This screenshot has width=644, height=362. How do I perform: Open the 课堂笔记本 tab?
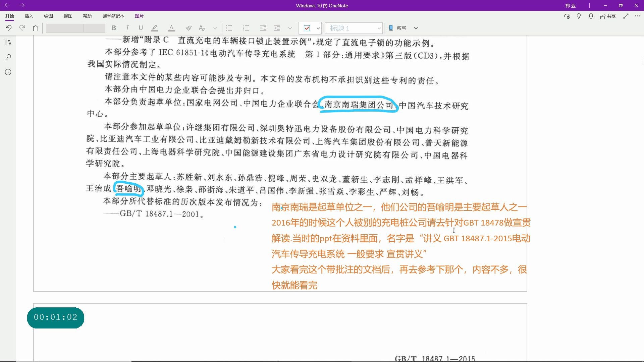pos(113,16)
